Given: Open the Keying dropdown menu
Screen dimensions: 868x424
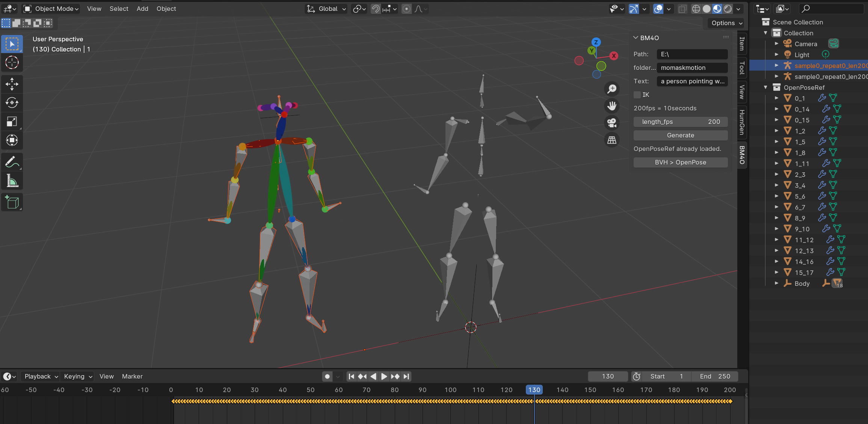Looking at the screenshot, I should (78, 376).
